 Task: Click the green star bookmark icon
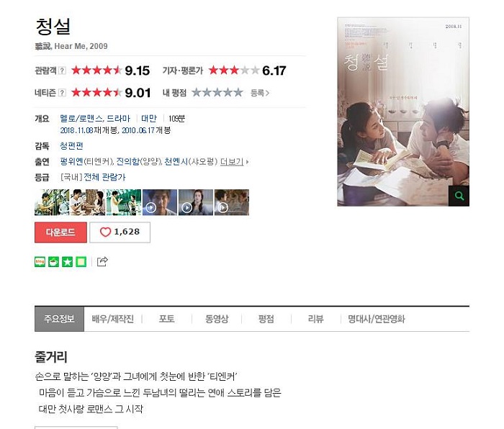(67, 262)
